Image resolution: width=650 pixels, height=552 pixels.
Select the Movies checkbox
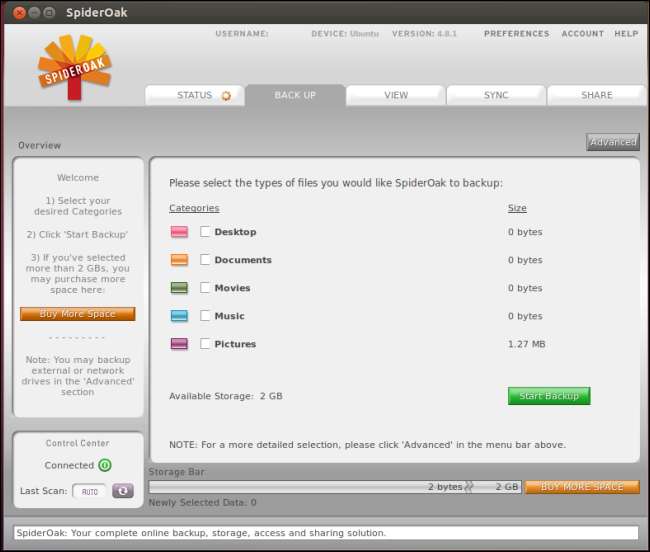[x=205, y=288]
